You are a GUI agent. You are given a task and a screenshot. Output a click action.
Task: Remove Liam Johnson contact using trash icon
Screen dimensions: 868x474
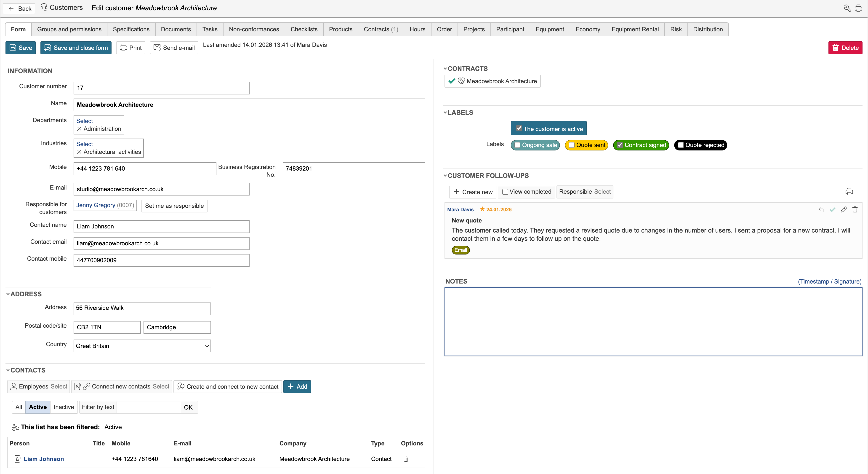pyautogui.click(x=406, y=458)
